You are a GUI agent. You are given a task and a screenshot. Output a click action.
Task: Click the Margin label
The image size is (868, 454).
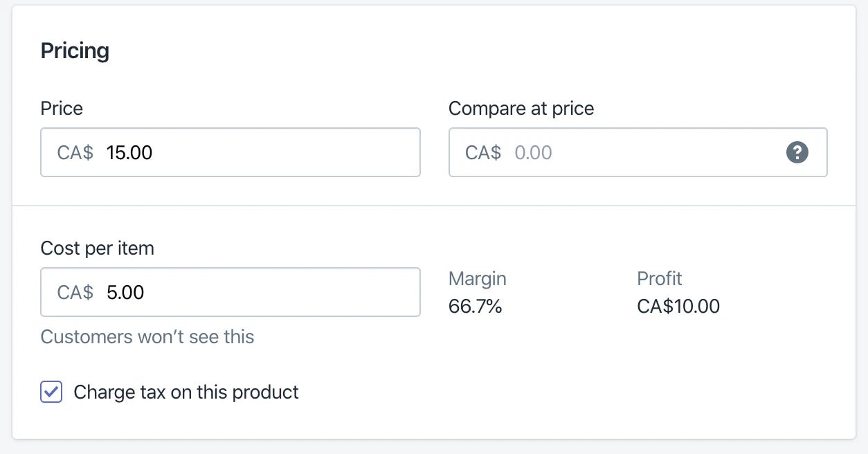pyautogui.click(x=478, y=278)
